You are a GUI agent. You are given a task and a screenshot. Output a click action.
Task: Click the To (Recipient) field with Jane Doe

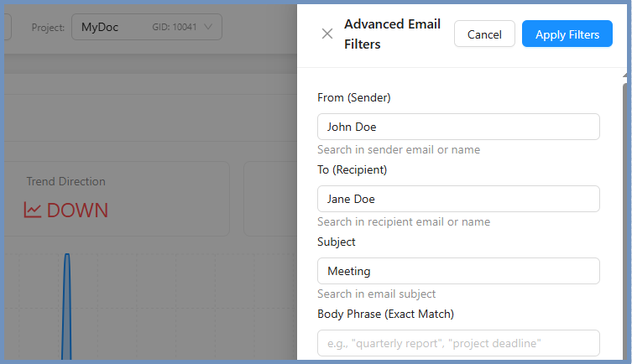pos(458,199)
